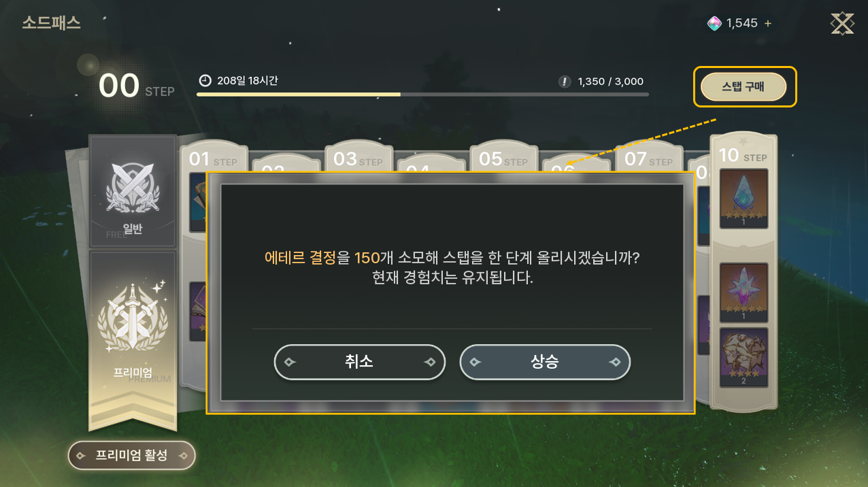Click the five-star blue crystal reward in step 10
This screenshot has width=868, height=487.
pyautogui.click(x=744, y=199)
